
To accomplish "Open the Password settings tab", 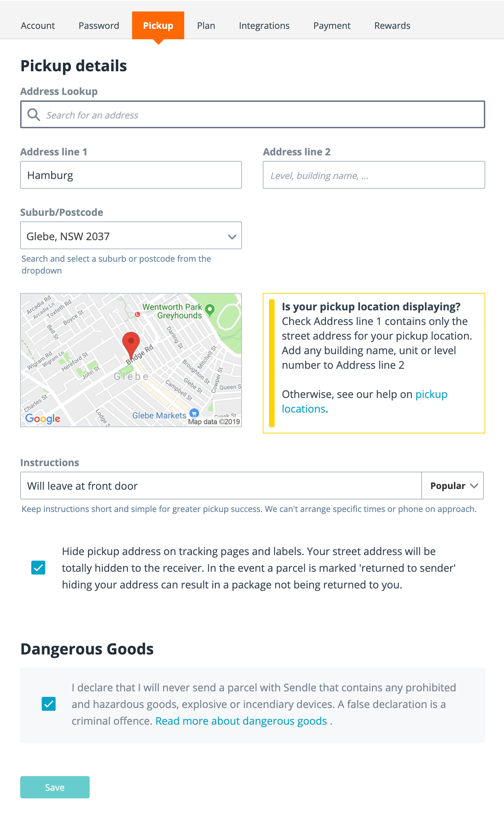I will coord(99,25).
